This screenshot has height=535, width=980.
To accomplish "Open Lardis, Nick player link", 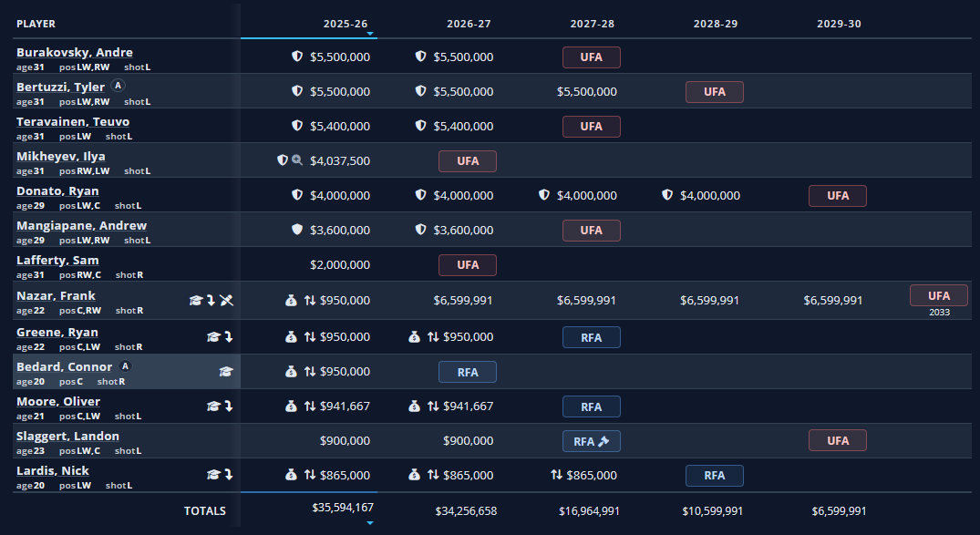I will (53, 470).
